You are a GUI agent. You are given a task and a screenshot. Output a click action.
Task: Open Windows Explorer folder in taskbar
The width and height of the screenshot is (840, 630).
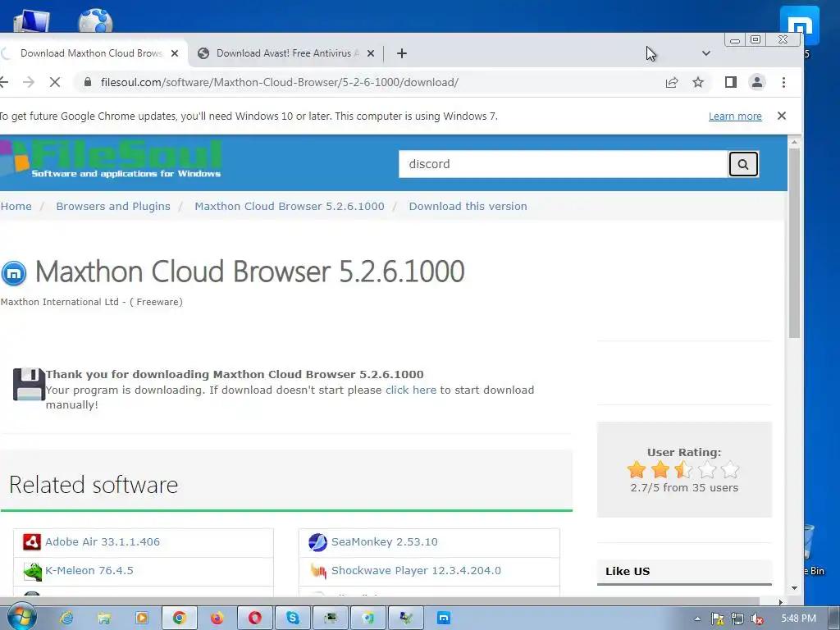coord(104,619)
